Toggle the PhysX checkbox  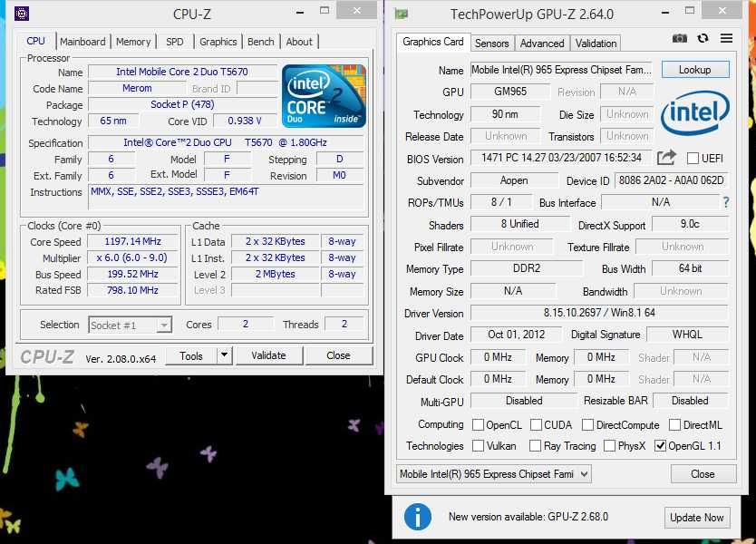[609, 445]
